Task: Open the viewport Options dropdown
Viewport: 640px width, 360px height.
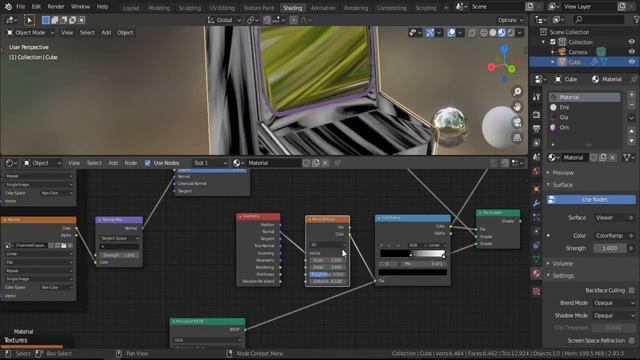Action: click(510, 20)
